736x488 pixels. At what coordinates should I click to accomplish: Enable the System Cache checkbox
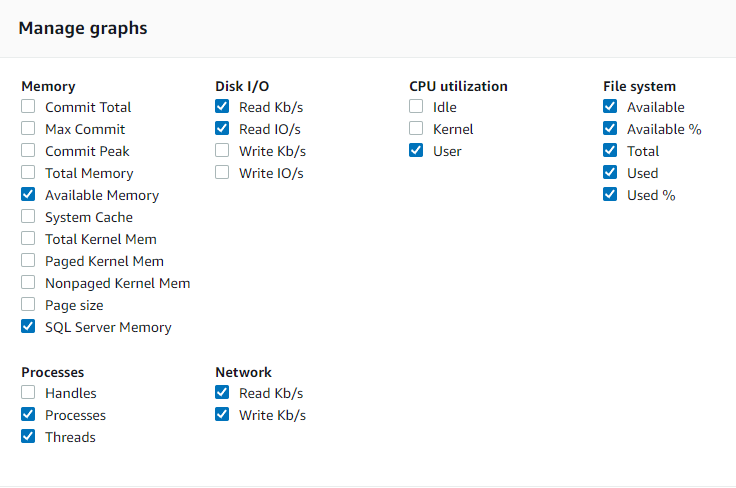tap(29, 217)
